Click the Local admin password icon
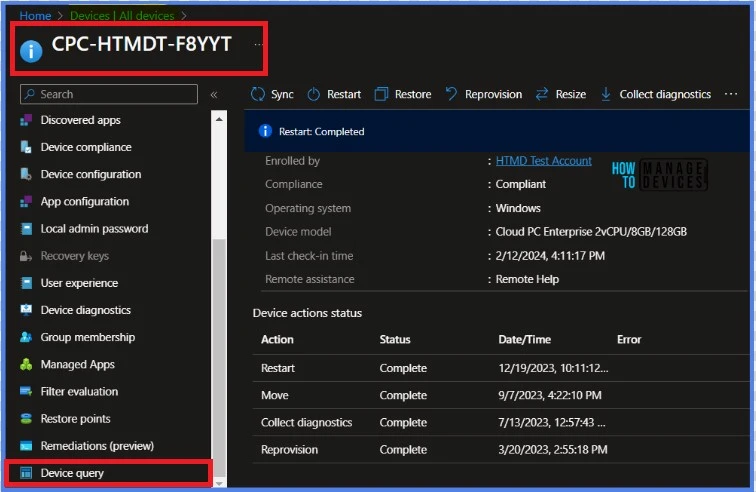 [26, 229]
